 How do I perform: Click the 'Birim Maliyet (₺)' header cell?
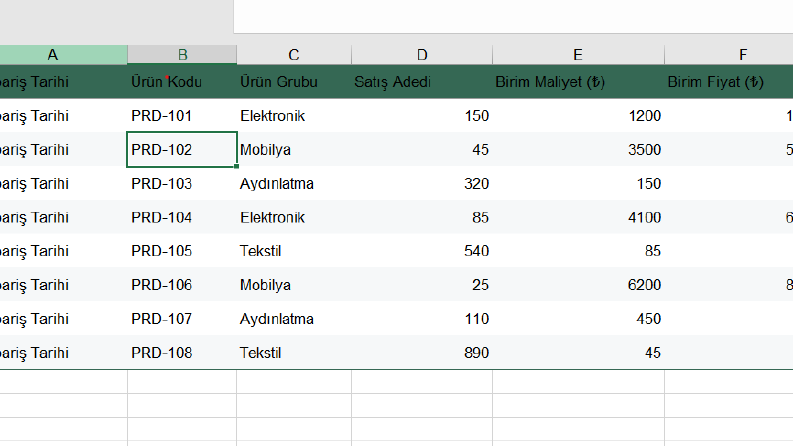click(578, 81)
